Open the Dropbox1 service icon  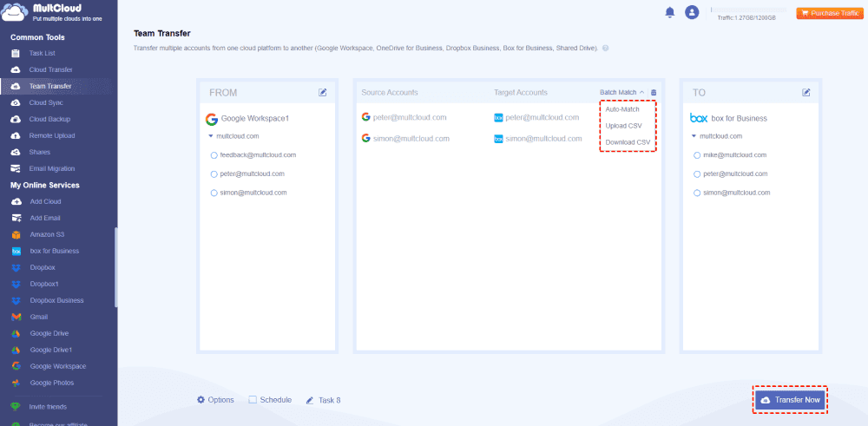pos(16,284)
